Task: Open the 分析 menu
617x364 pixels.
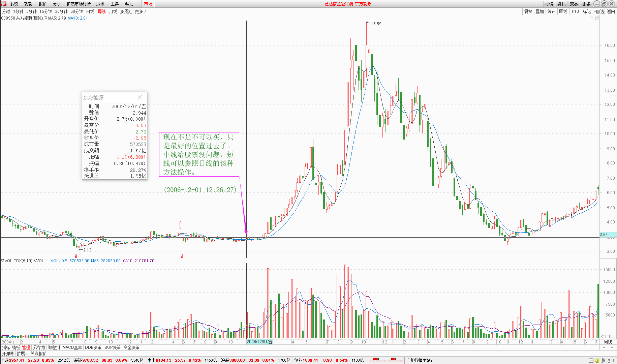Action: coord(57,4)
